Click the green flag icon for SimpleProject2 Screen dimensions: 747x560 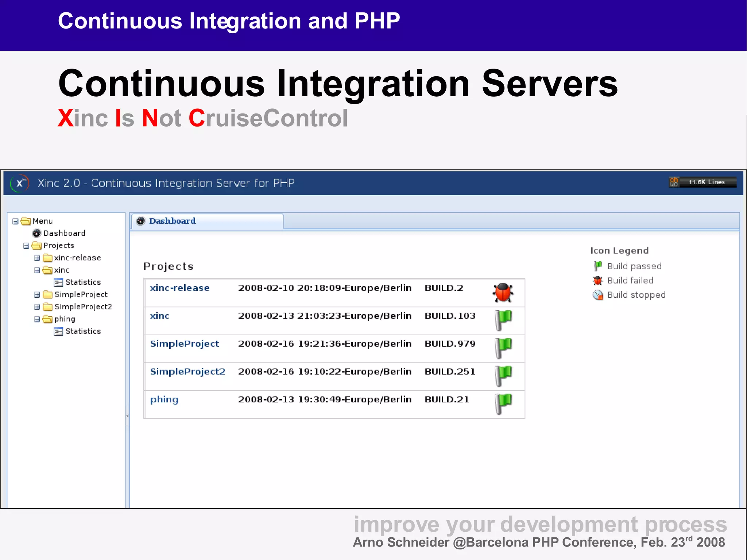pyautogui.click(x=503, y=376)
